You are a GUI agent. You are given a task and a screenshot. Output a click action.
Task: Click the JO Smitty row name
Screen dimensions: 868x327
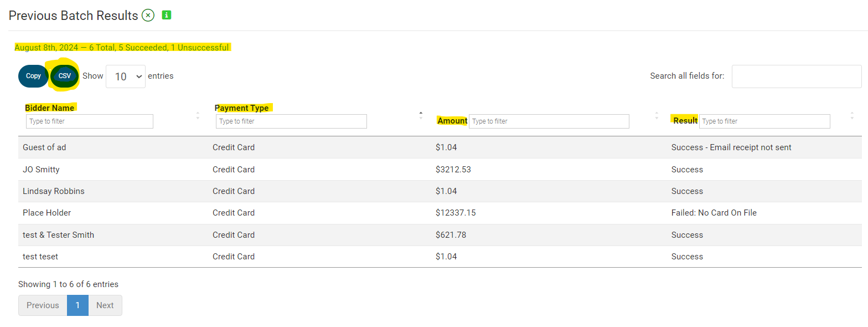click(41, 170)
